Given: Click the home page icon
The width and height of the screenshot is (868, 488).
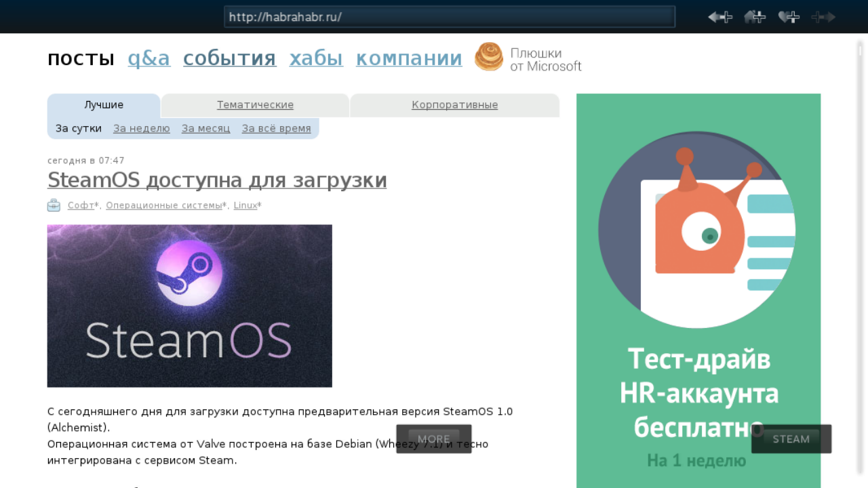Looking at the screenshot, I should pyautogui.click(x=755, y=17).
